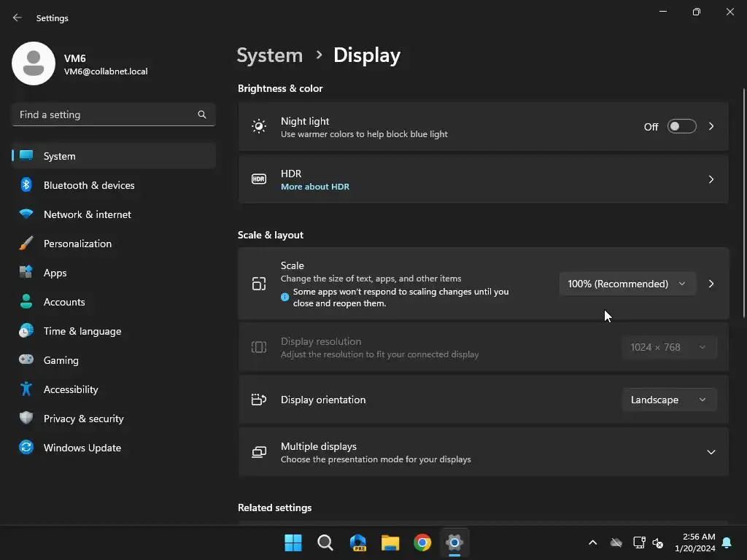
Task: Click the Privacy & security shield icon
Action: tap(26, 418)
